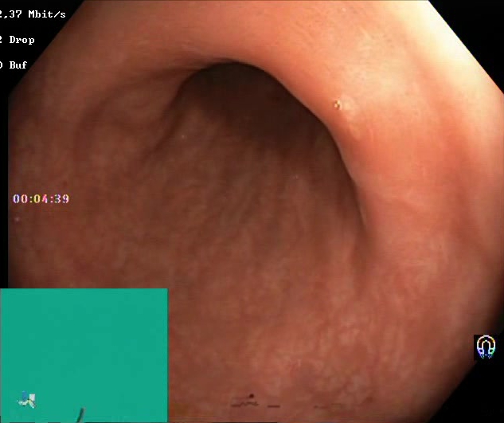Screen dimensions: 504x423
Task: Click the 2.37 Mbit/s bitrate readout
Action: pos(32,14)
